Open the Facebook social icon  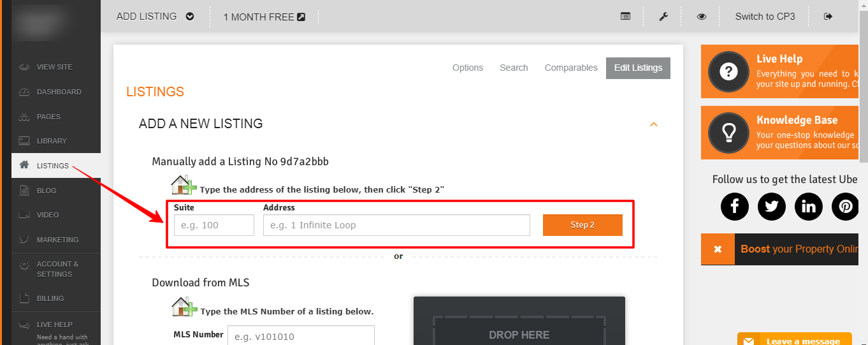pyautogui.click(x=735, y=206)
